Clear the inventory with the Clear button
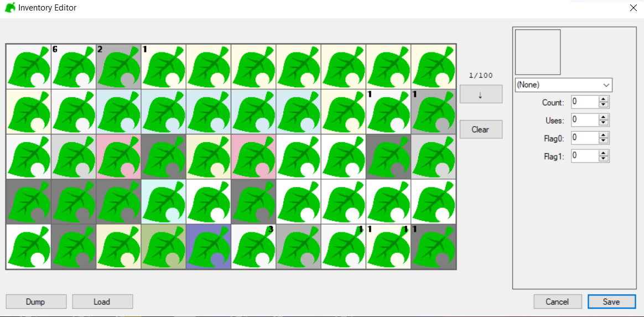This screenshot has height=317, width=644. point(481,129)
